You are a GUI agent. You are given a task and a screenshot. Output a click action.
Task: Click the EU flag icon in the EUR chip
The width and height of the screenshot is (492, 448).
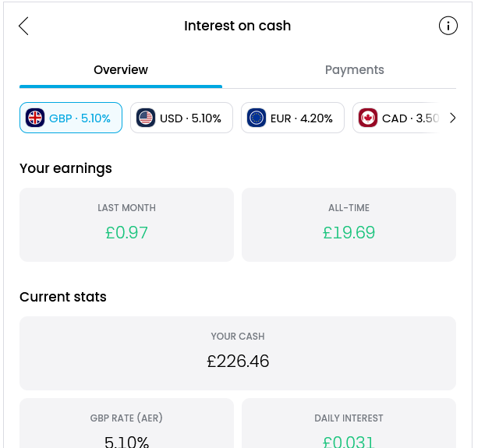point(257,118)
